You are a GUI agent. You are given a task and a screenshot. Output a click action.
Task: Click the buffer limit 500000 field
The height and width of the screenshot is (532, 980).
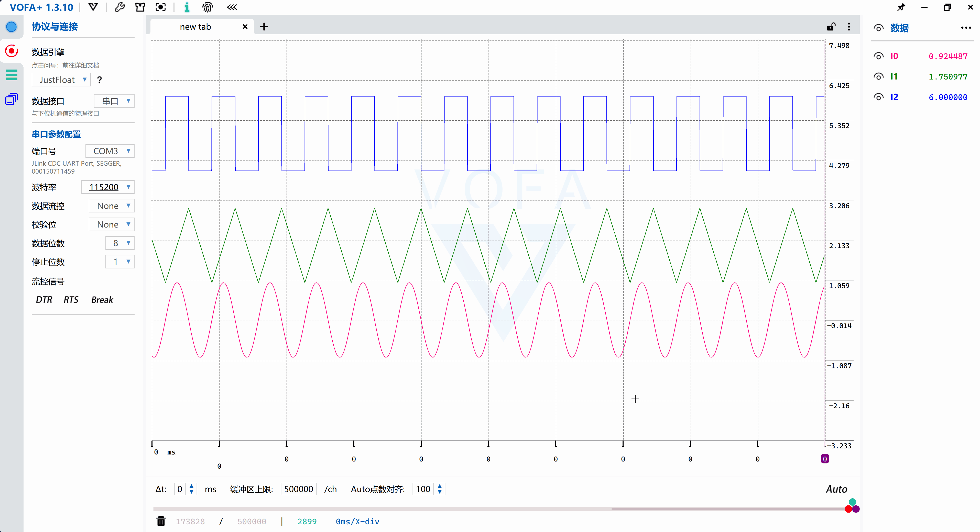click(299, 489)
